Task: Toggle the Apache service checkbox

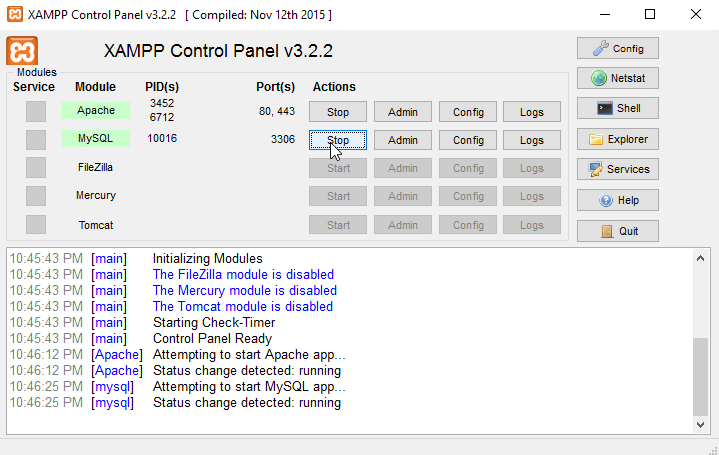Action: [x=36, y=111]
